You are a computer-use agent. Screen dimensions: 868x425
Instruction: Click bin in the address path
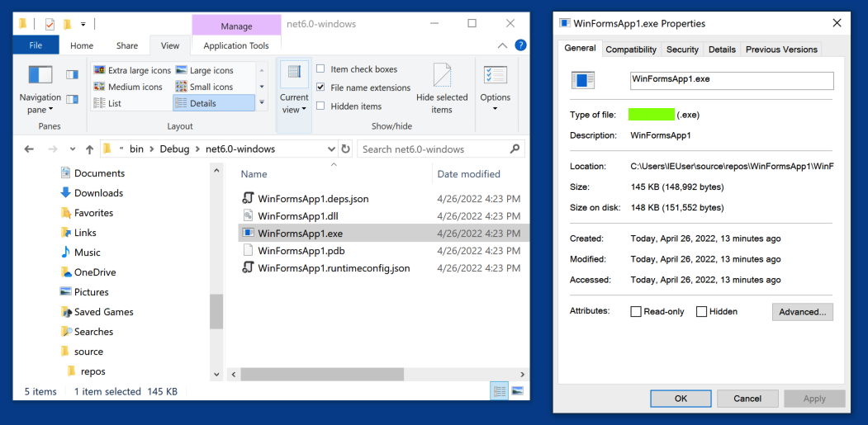click(x=136, y=149)
